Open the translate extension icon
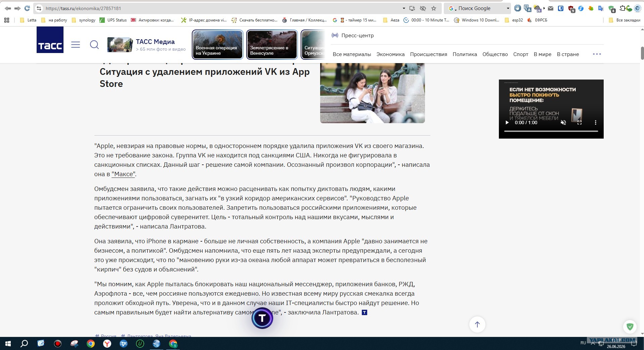 pyautogui.click(x=527, y=8)
